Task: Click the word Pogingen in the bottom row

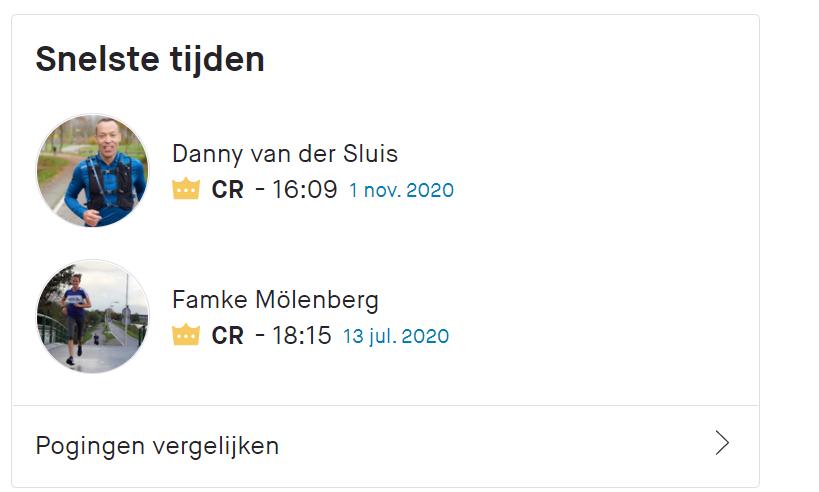Action: click(90, 448)
